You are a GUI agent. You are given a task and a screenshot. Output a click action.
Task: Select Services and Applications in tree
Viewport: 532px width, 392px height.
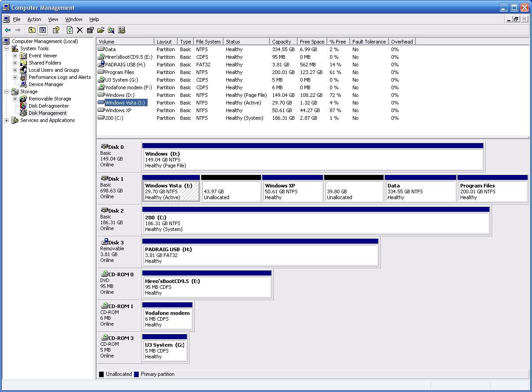point(48,120)
